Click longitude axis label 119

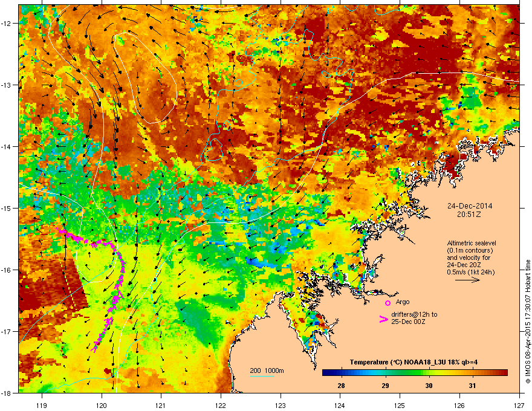tap(42, 406)
